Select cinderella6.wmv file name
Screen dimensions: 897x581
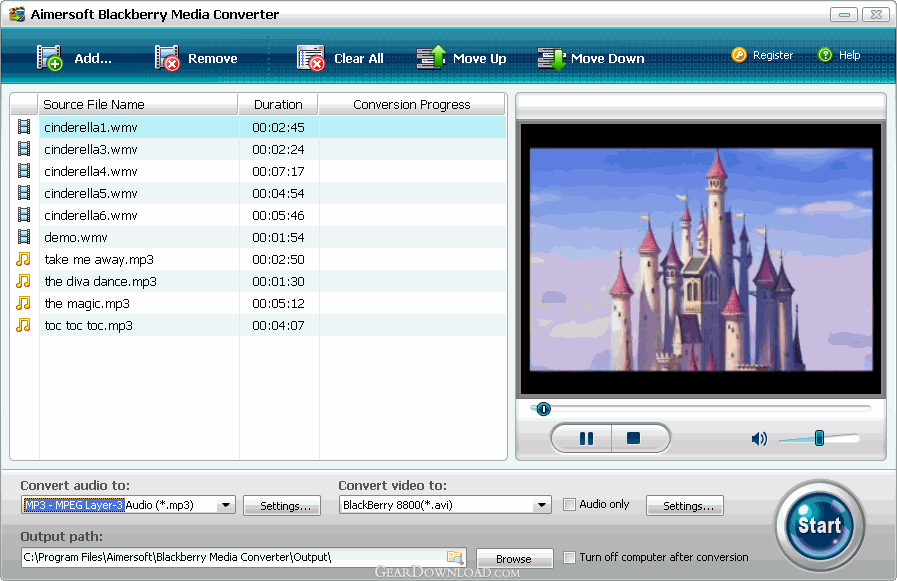click(x=91, y=215)
